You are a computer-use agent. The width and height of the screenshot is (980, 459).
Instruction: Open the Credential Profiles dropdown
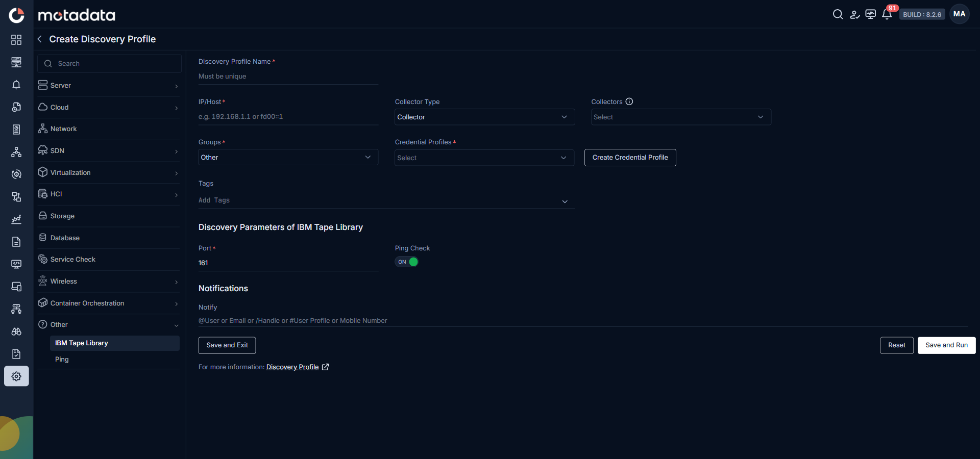tap(484, 158)
